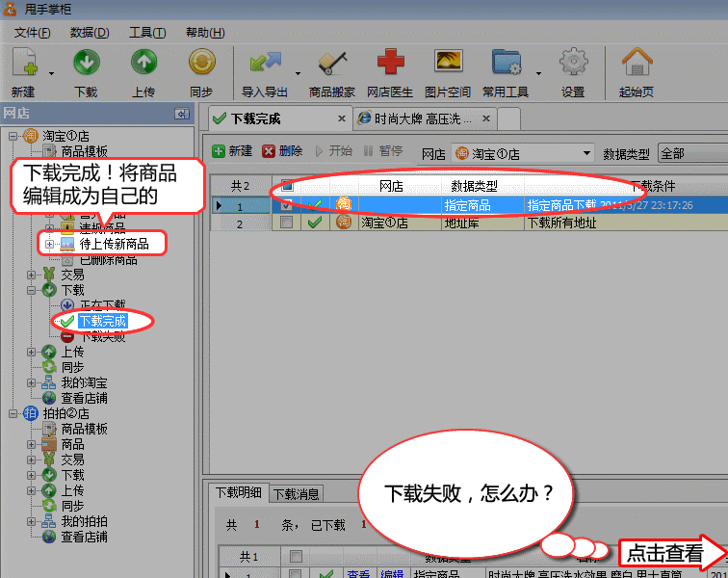Click 数据类型 column header
Viewport: 728px width, 578px height.
click(474, 186)
